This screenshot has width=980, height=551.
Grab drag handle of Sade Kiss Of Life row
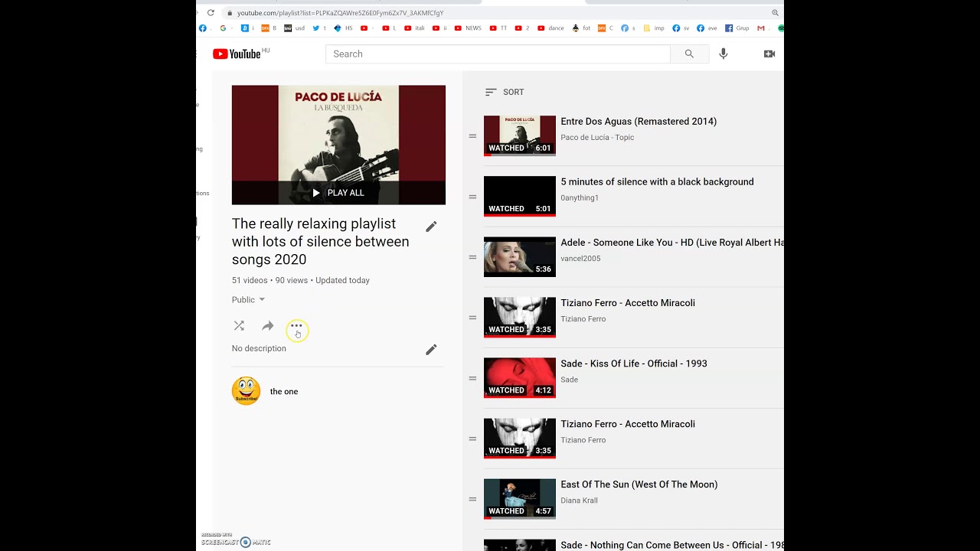[472, 378]
